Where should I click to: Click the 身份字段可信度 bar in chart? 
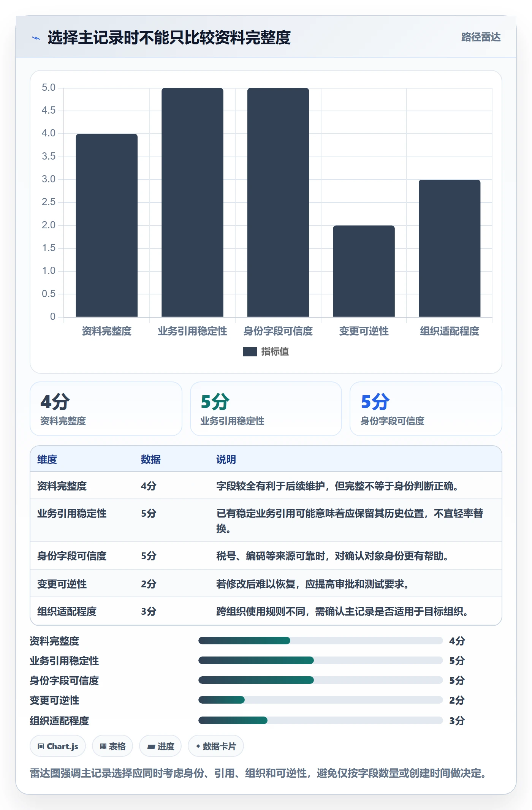[278, 202]
